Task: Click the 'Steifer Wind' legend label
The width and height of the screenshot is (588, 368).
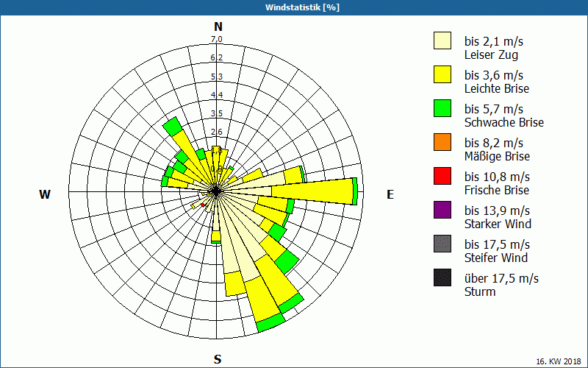Action: [x=496, y=258]
